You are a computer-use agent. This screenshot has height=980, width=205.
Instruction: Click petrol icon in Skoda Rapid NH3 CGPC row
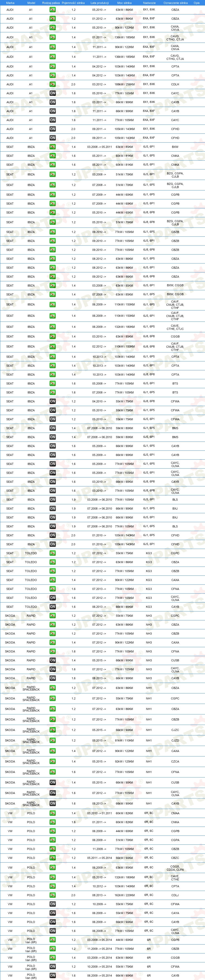click(x=52, y=615)
